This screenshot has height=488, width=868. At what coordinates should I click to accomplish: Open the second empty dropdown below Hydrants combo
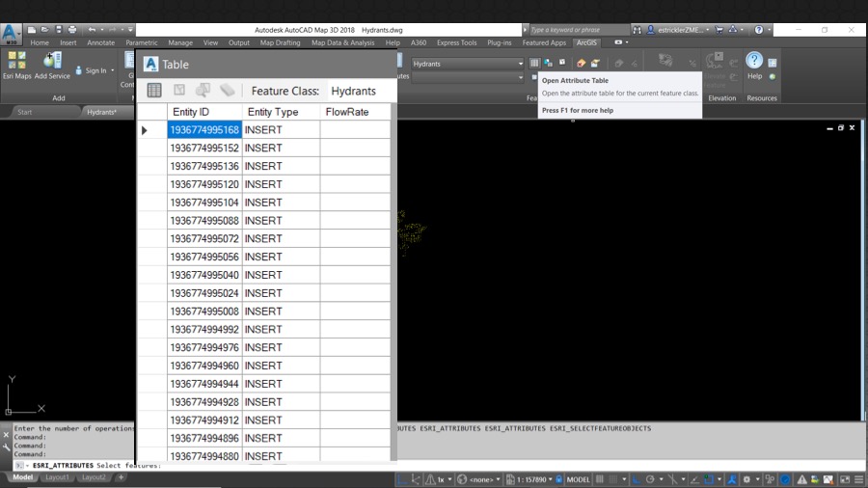[468, 77]
